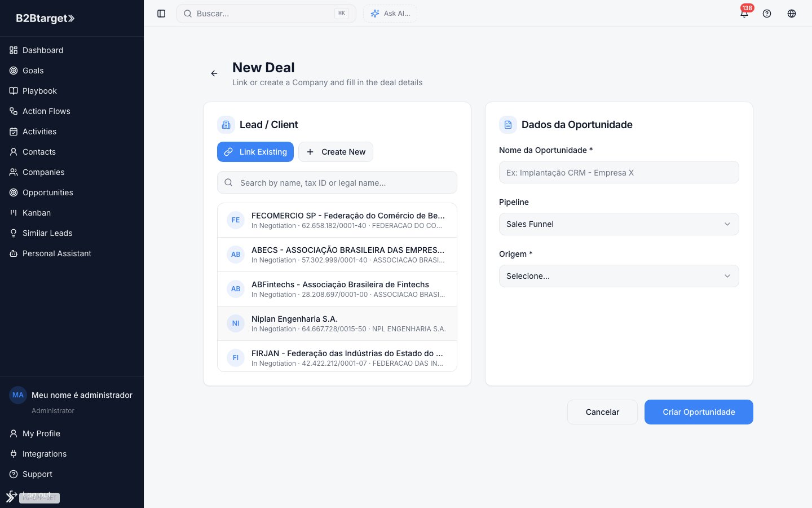Switch to the Link Existing tab
This screenshot has height=508, width=812.
[255, 152]
